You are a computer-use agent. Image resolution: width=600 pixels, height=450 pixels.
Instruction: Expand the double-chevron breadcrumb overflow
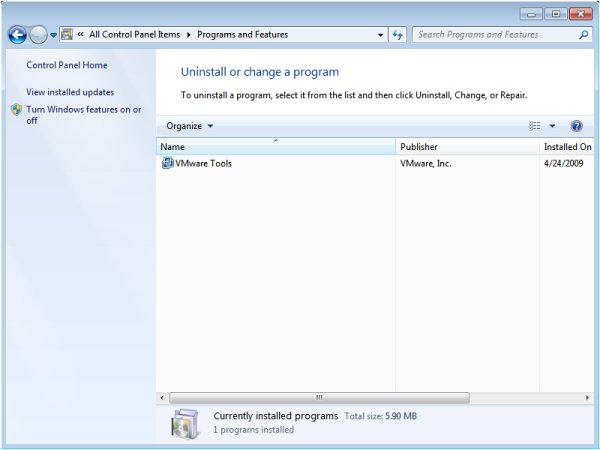click(x=80, y=34)
